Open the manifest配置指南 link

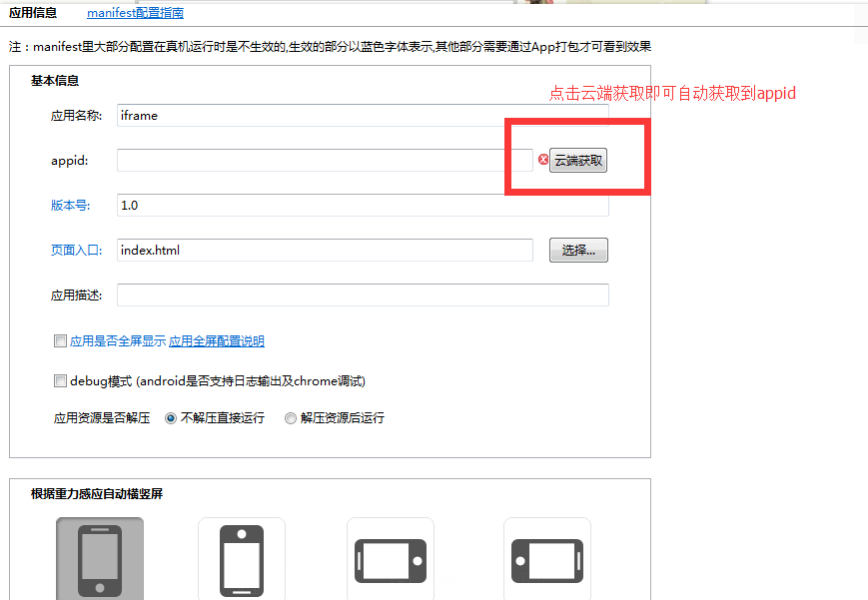[x=135, y=13]
